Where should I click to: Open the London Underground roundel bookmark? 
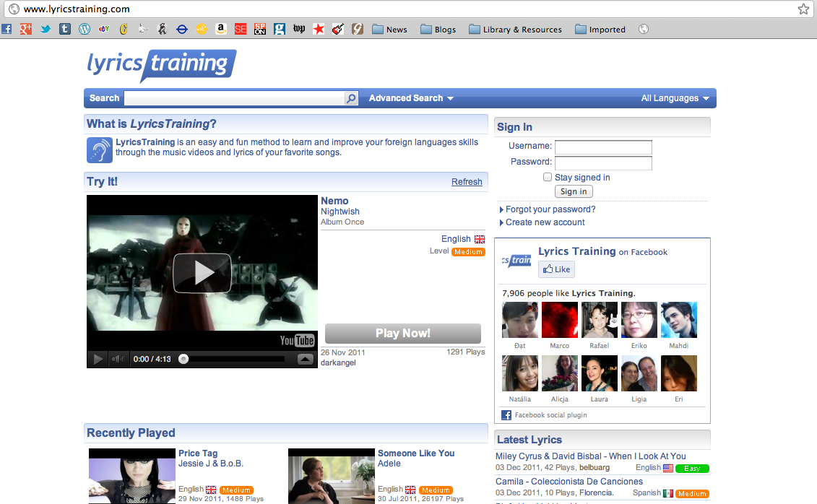tap(182, 29)
